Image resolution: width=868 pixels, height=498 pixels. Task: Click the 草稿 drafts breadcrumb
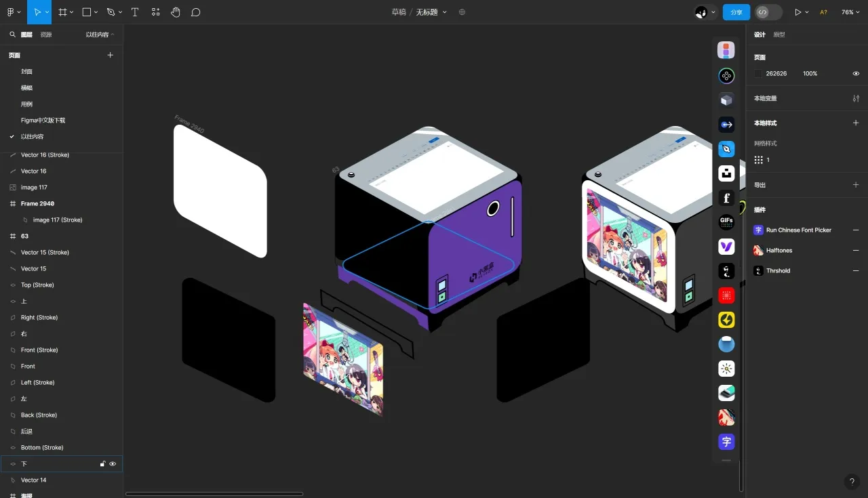[398, 12]
